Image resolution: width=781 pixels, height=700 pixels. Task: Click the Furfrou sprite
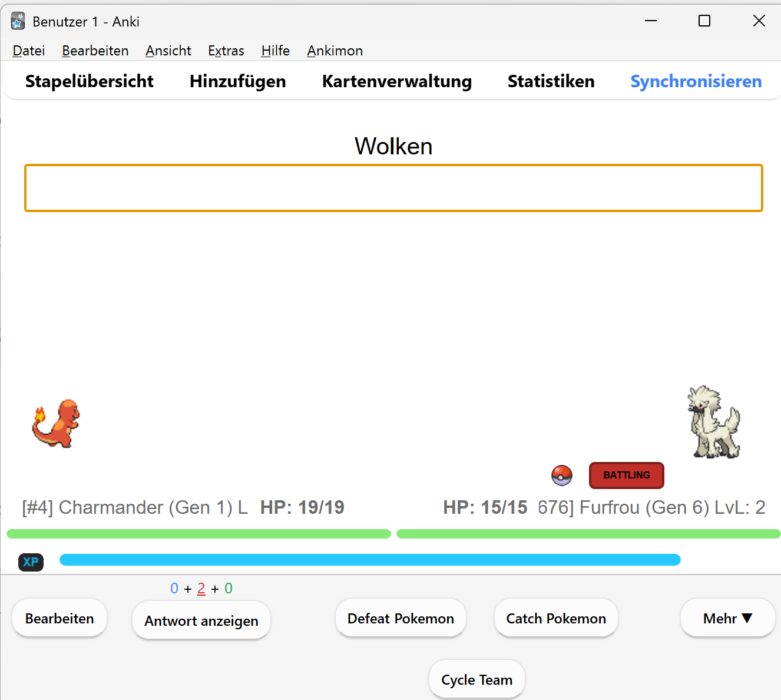pos(714,422)
